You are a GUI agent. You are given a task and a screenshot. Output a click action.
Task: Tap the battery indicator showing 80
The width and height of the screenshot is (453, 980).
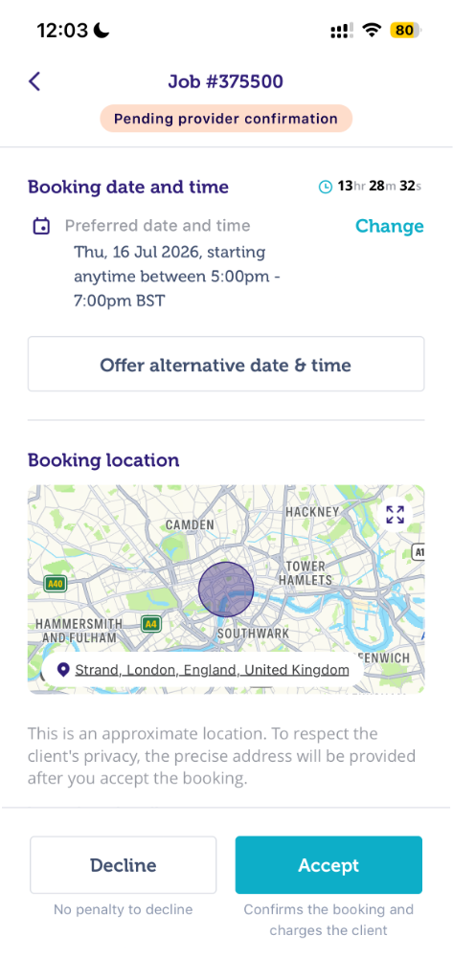tap(406, 30)
